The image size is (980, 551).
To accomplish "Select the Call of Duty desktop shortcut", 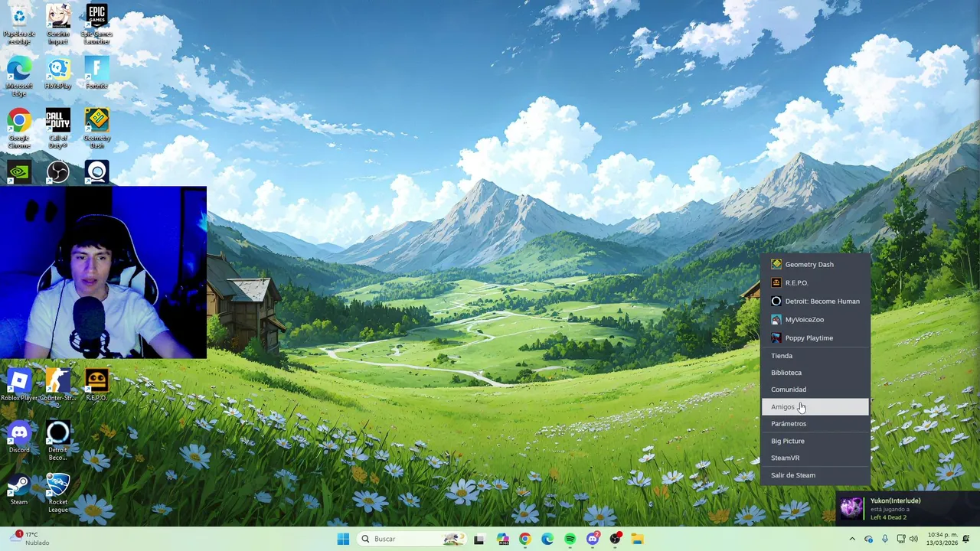I will 58,129.
